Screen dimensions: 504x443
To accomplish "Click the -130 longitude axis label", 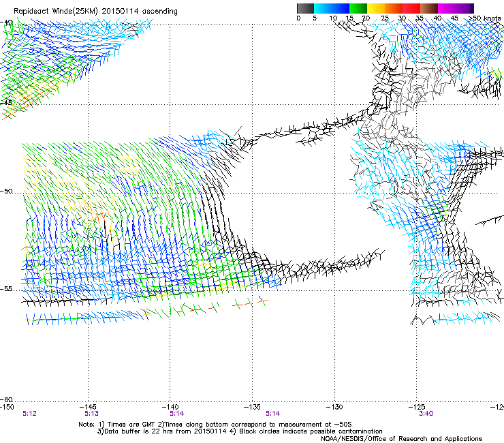I will [334, 407].
